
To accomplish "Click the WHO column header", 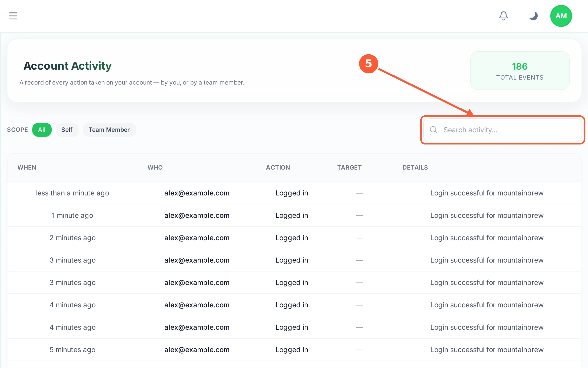I will 155,168.
